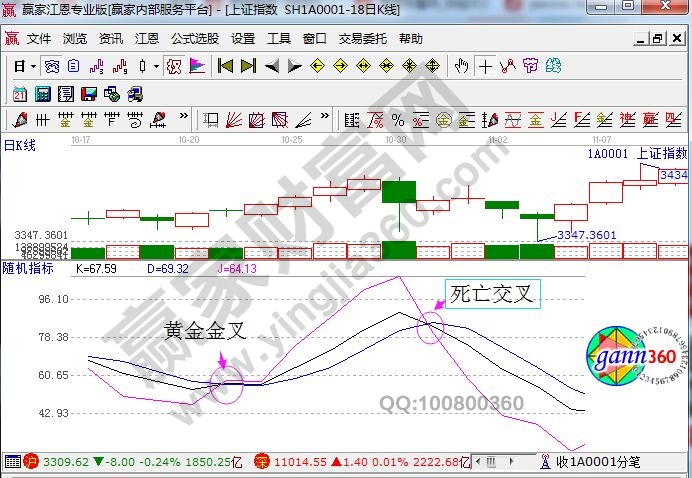Jump to last bar arrow icon
The image size is (692, 478).
pyautogui.click(x=248, y=67)
